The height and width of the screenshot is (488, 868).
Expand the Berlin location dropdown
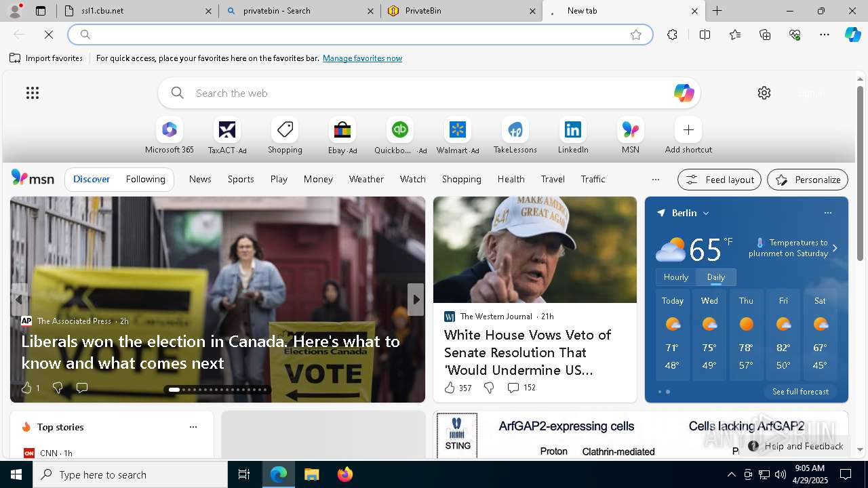706,213
